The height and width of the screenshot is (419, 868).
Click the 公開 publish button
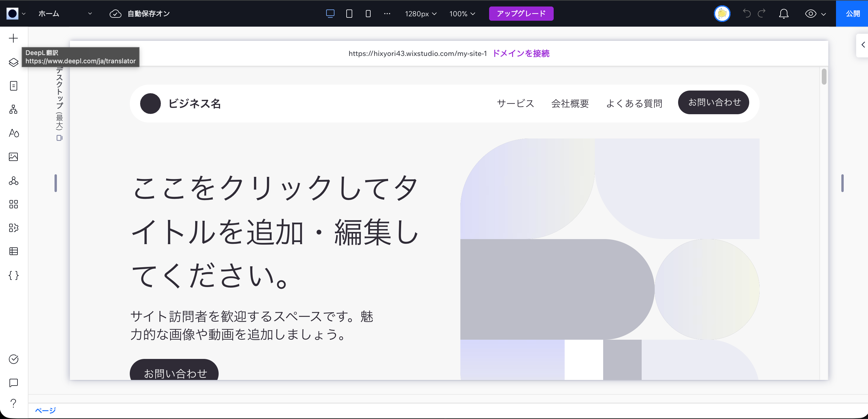pyautogui.click(x=852, y=13)
